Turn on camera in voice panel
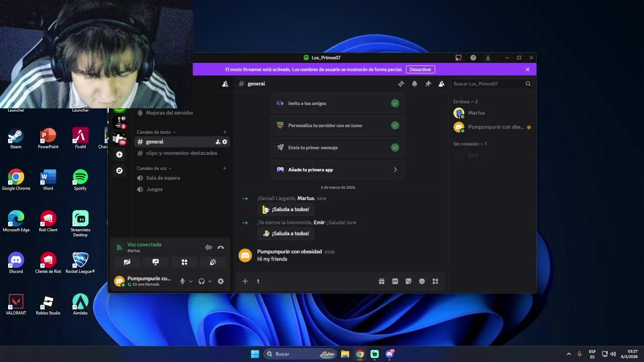 [127, 262]
